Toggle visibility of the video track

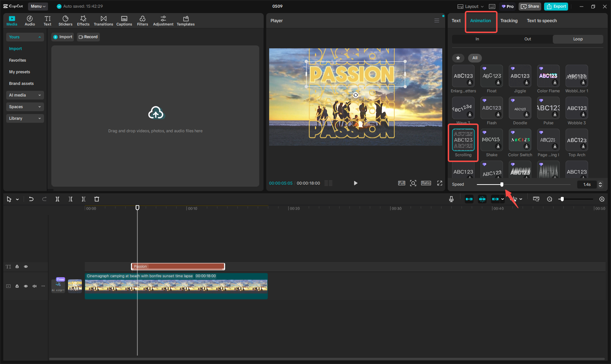coord(26,286)
